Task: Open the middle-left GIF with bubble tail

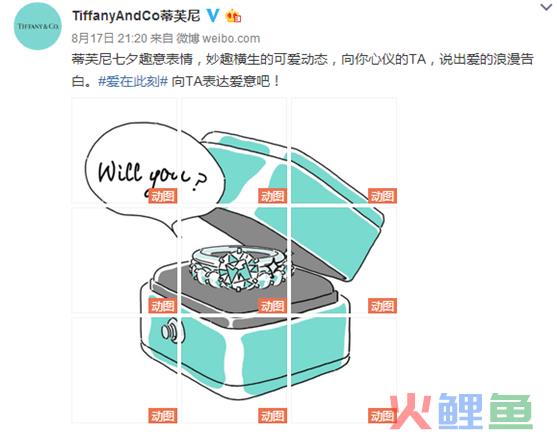Action: pyautogui.click(x=124, y=261)
